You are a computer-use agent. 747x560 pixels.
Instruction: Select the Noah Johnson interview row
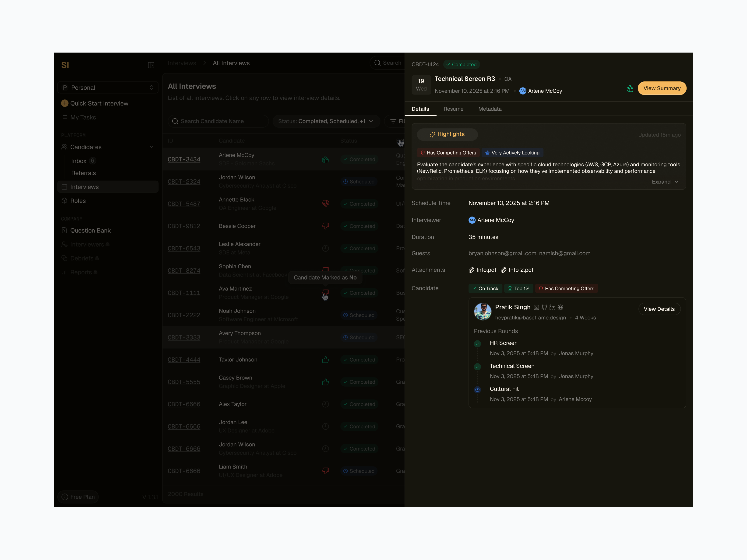pyautogui.click(x=284, y=315)
